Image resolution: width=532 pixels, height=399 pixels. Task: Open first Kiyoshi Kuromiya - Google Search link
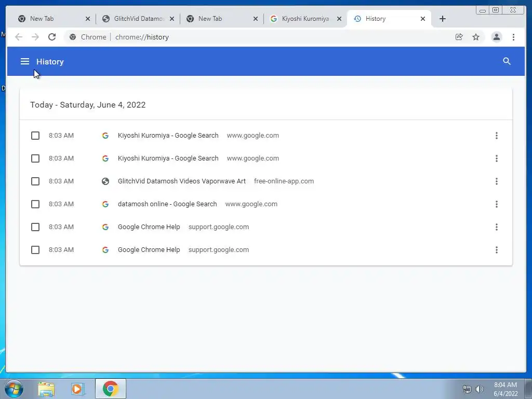pyautogui.click(x=168, y=136)
